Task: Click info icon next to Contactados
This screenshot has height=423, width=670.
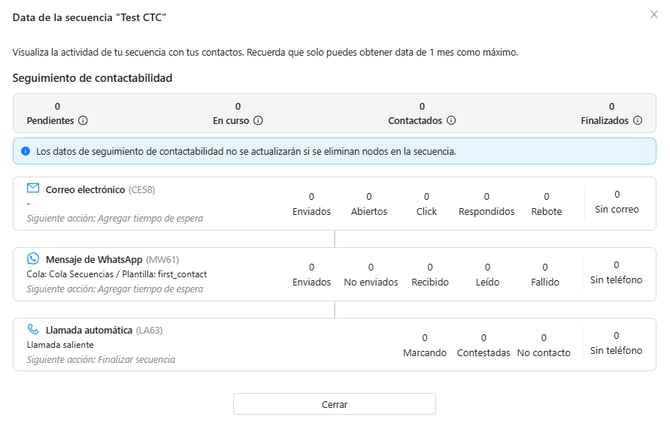Action: [x=451, y=120]
